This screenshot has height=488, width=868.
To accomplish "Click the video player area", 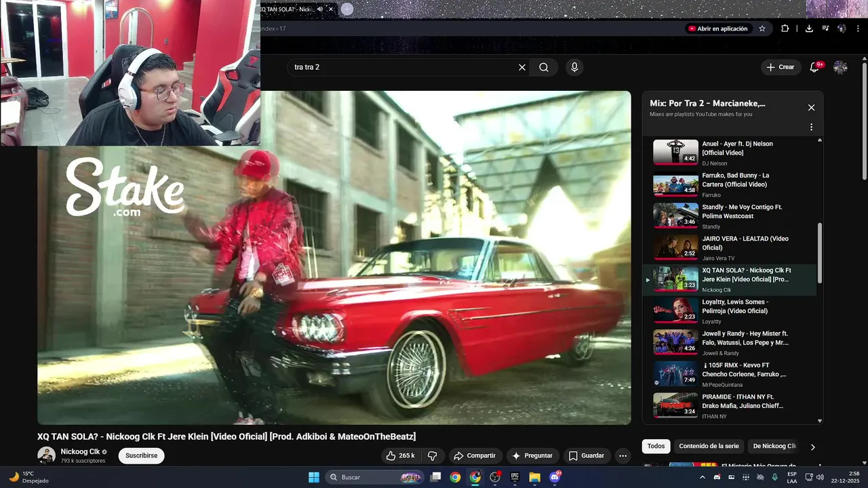I will (334, 258).
